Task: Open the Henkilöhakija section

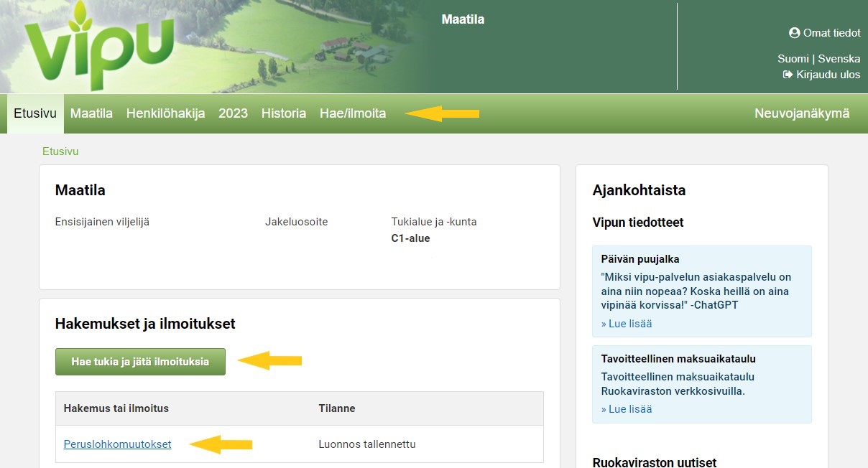Action: [x=166, y=113]
